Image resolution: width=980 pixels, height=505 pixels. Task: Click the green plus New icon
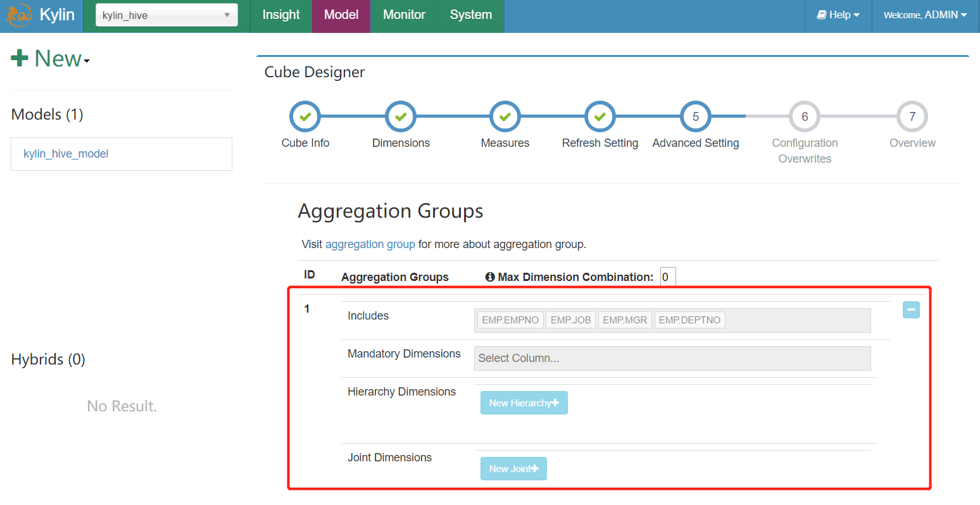[x=20, y=58]
